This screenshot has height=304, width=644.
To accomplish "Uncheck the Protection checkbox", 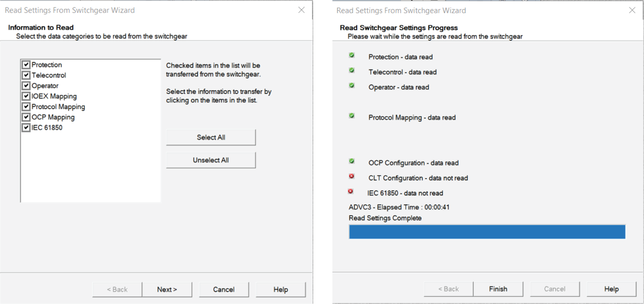I will click(26, 65).
